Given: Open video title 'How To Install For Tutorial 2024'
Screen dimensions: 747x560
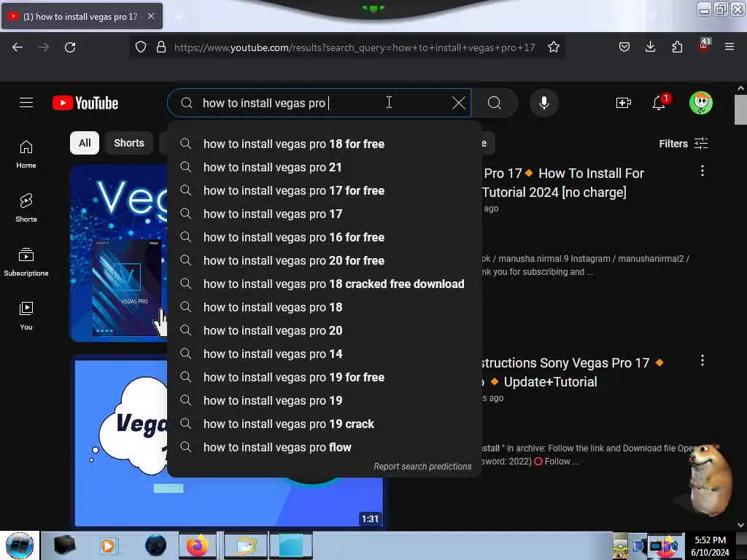Looking at the screenshot, I should pyautogui.click(x=563, y=183).
